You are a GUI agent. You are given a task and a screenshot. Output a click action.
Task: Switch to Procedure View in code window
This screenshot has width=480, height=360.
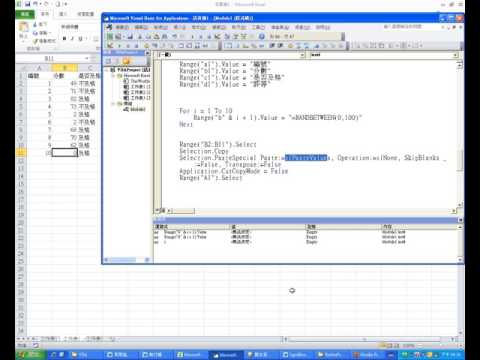click(157, 211)
